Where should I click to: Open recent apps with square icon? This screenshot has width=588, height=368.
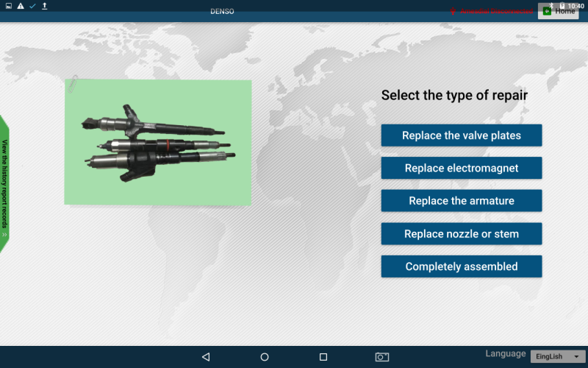pos(323,357)
